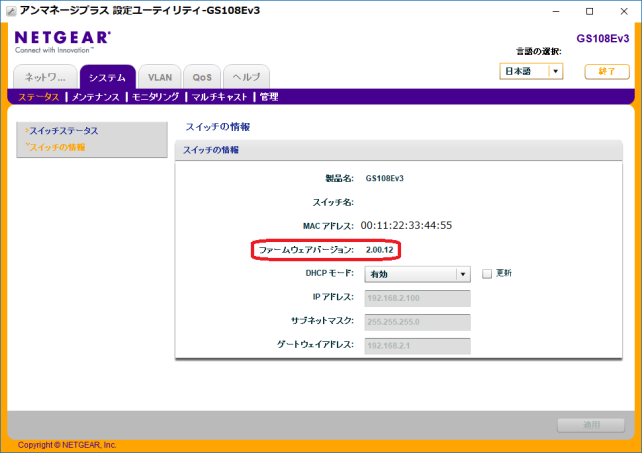The height and width of the screenshot is (453, 642).
Task: Click firmware version value 2.00.12
Action: tap(379, 250)
